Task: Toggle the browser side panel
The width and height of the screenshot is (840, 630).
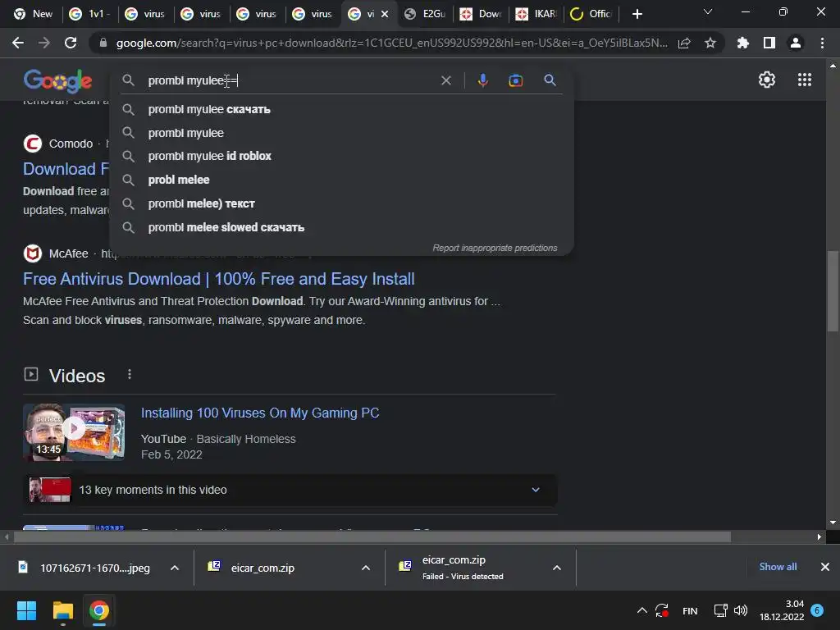Action: tap(769, 43)
